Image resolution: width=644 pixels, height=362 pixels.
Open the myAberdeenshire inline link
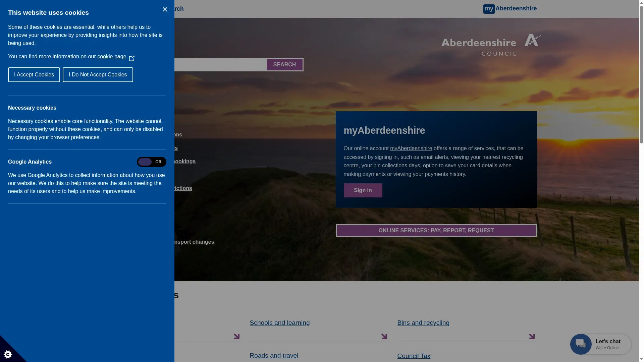coord(411,148)
